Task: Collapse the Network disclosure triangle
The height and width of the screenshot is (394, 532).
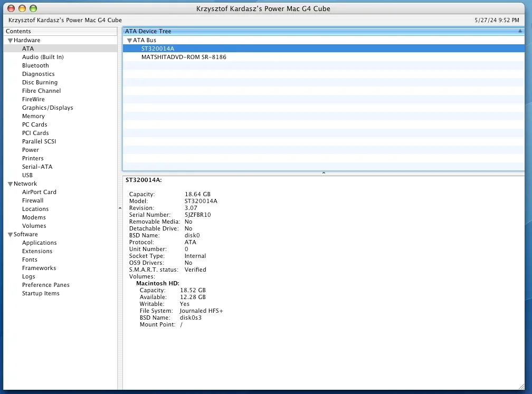Action: point(10,184)
